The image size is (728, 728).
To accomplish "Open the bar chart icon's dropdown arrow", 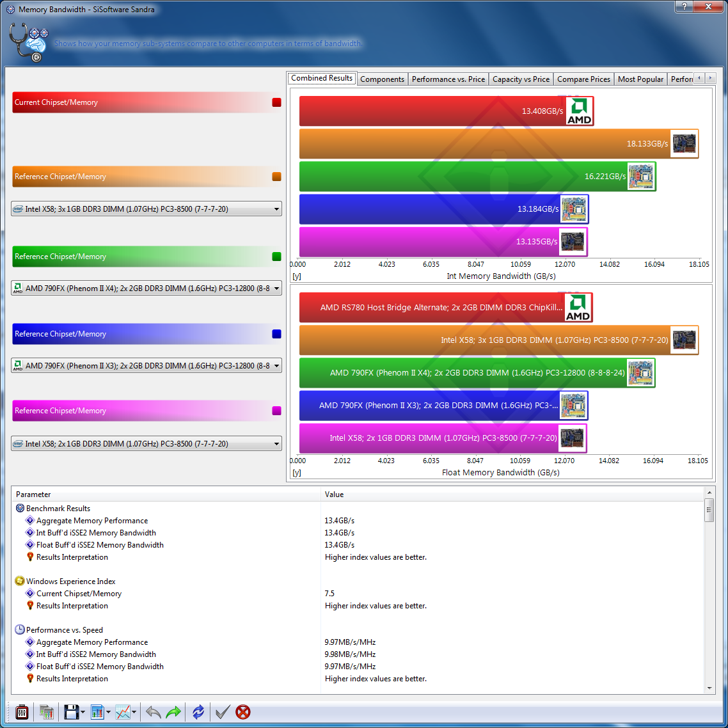I will 108,712.
